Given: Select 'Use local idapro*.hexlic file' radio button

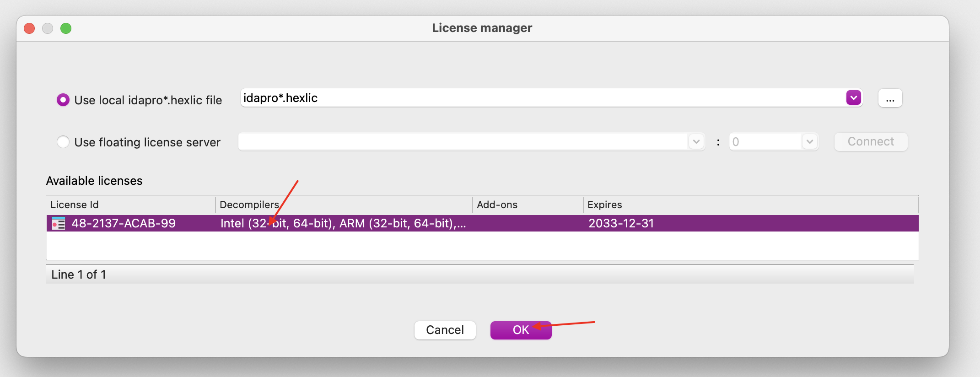Looking at the screenshot, I should [x=63, y=100].
